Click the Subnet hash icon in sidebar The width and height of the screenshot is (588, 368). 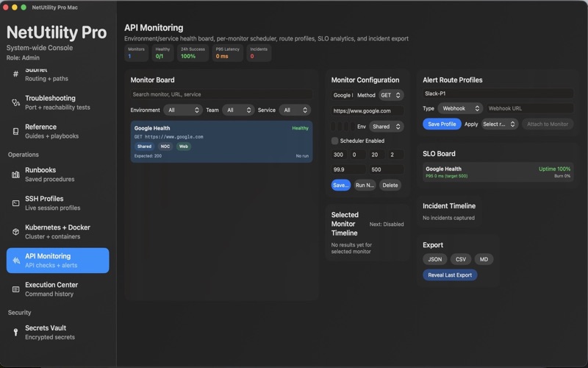tap(15, 74)
